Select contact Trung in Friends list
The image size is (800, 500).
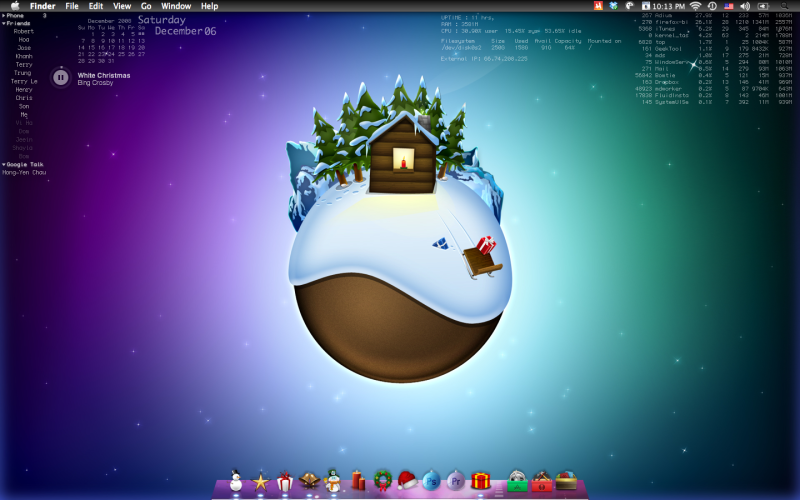click(x=22, y=73)
